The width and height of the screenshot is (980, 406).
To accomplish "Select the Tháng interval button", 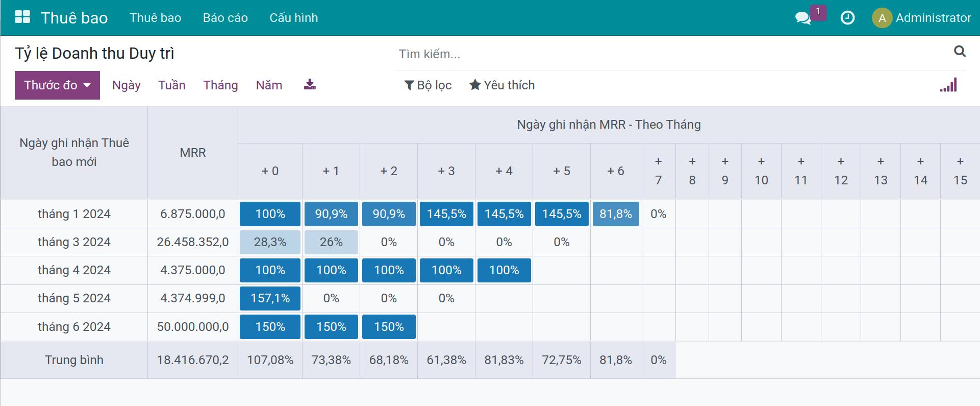I will [x=220, y=85].
